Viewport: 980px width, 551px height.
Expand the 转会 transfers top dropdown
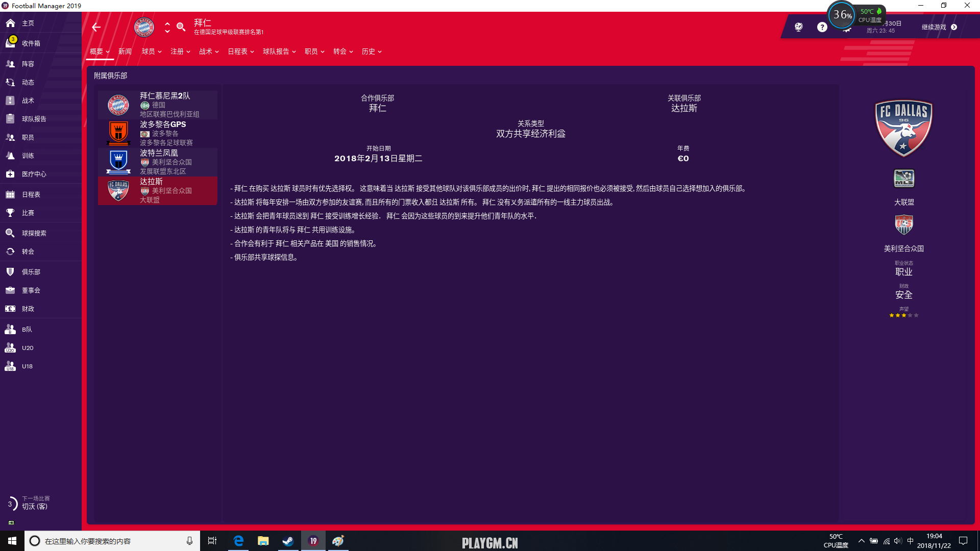(x=343, y=52)
